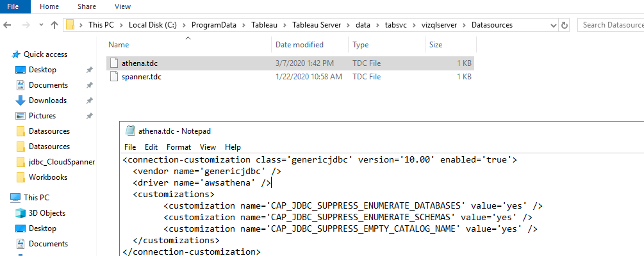Open Pictures in navigation pane

(x=42, y=116)
